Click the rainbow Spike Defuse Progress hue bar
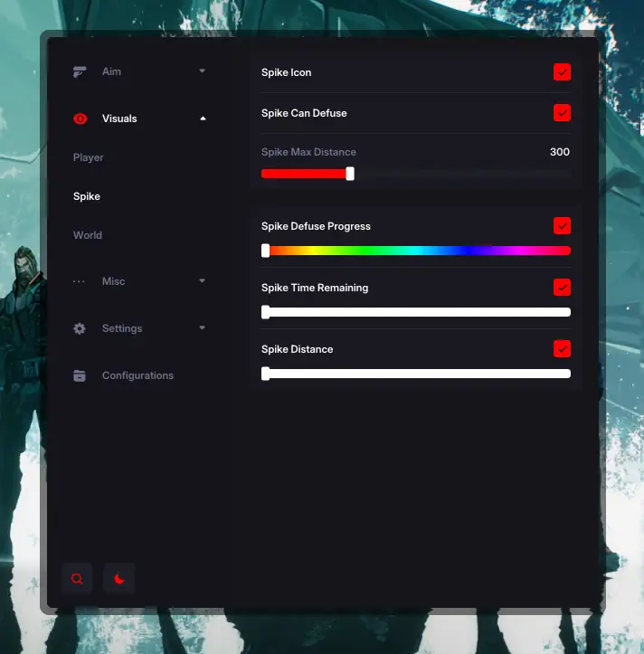Viewport: 644px width, 654px height. coord(416,251)
